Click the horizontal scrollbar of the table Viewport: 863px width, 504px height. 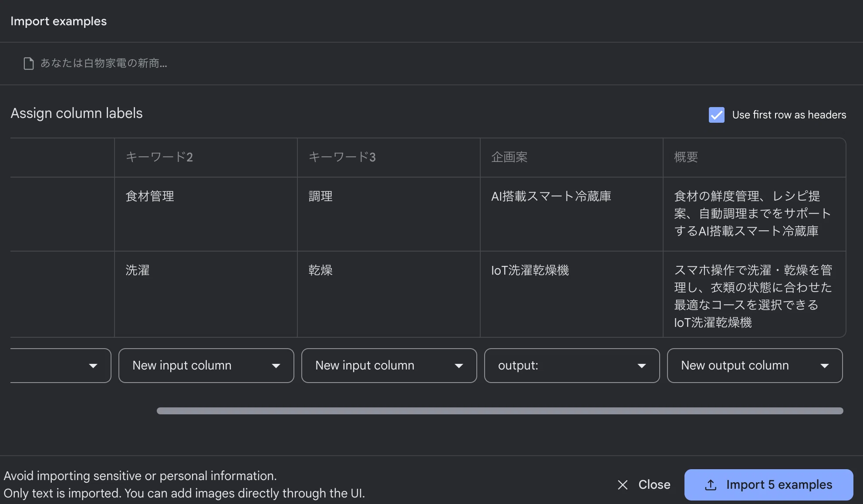(500, 411)
